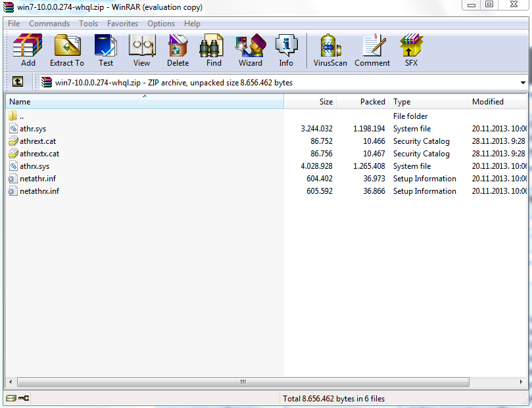The width and height of the screenshot is (532, 408).
Task: Minimize the WinRAR window
Action: [472, 5]
